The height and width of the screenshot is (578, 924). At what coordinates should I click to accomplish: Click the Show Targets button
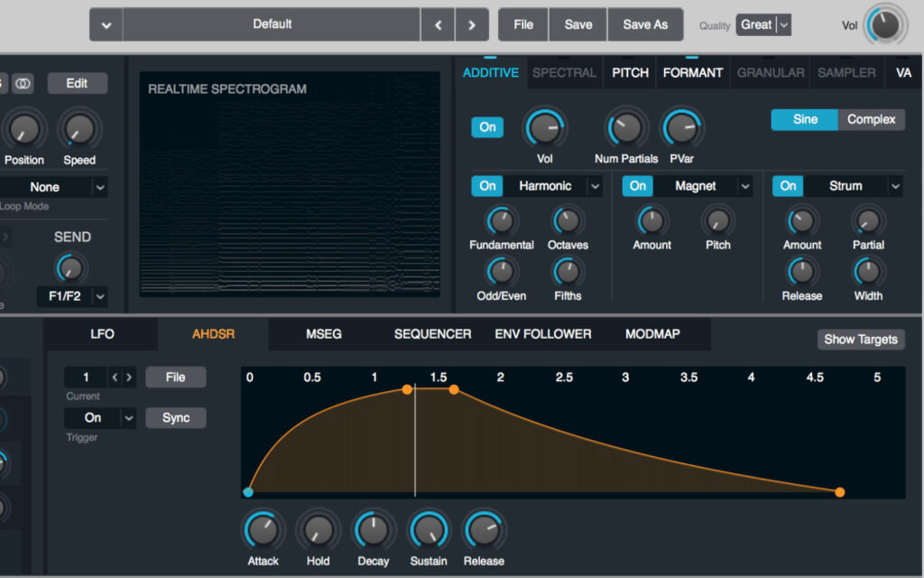[860, 340]
